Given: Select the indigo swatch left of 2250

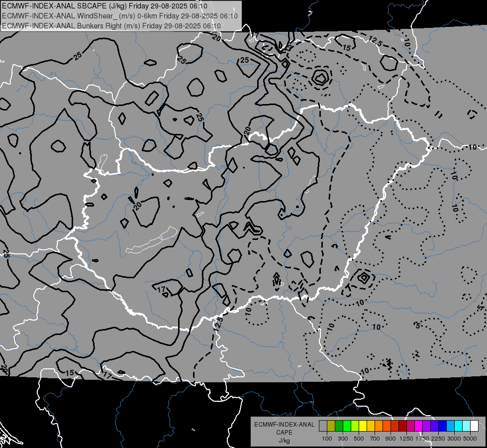Looking at the screenshot, I should (434, 426).
